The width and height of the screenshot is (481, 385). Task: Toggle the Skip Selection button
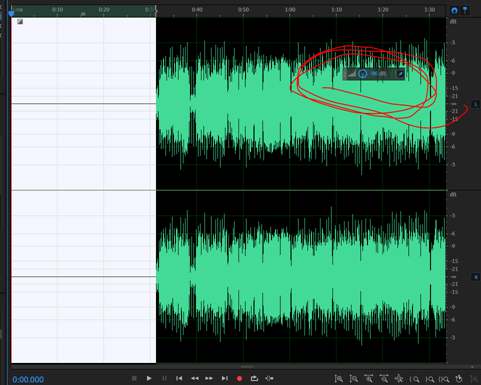point(269,379)
